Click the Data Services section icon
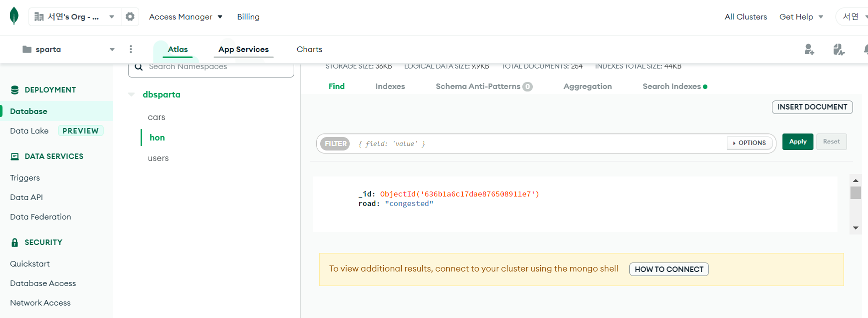The width and height of the screenshot is (868, 318). (x=15, y=156)
